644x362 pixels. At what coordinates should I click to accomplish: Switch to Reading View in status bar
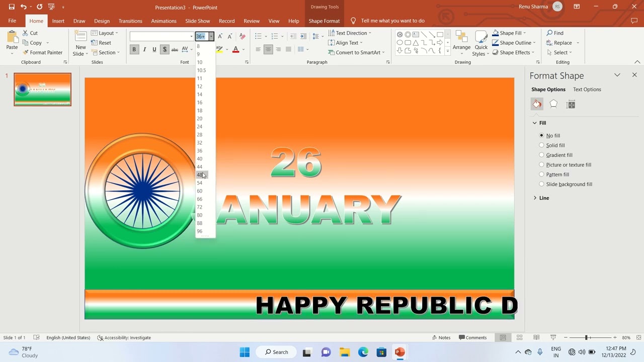pyautogui.click(x=536, y=337)
